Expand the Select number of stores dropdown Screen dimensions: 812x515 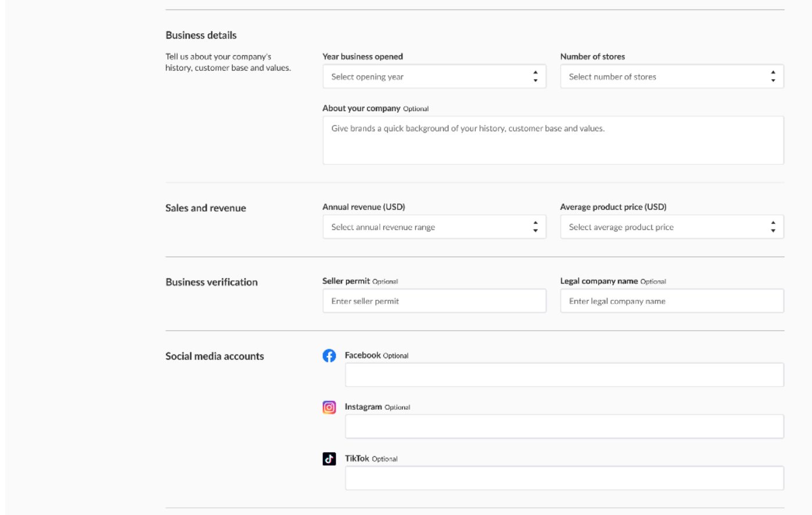coord(664,77)
